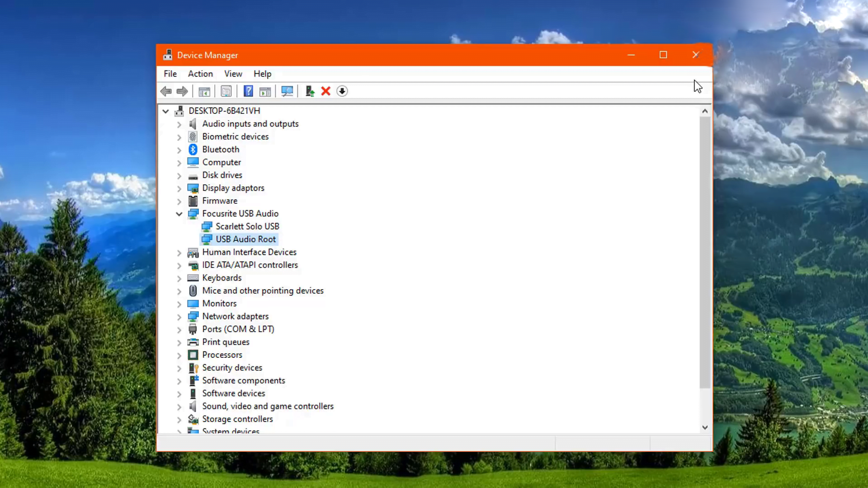Maximize the Device Manager window
Image resolution: width=868 pixels, height=488 pixels.
(x=663, y=55)
